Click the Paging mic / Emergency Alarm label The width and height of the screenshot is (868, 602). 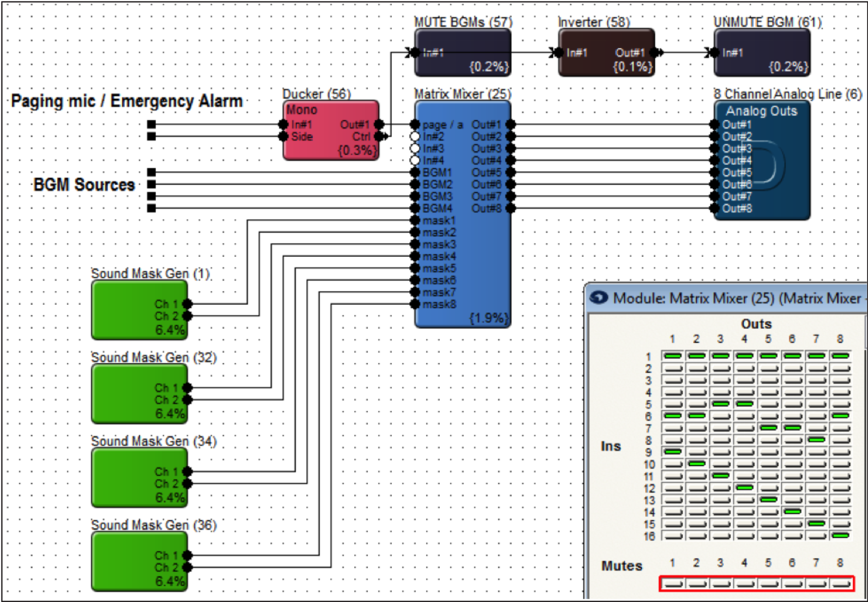127,101
